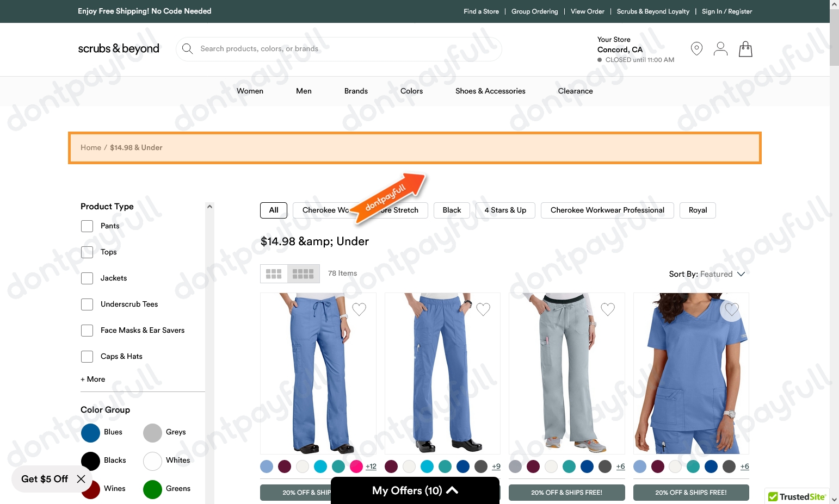Image resolution: width=839 pixels, height=504 pixels.
Task: Click the search magnifier icon
Action: click(187, 48)
